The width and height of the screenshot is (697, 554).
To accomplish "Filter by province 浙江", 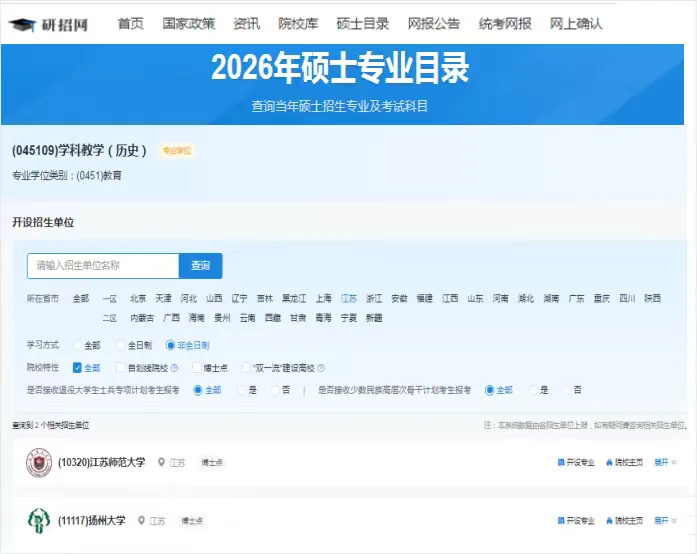I will 374,298.
